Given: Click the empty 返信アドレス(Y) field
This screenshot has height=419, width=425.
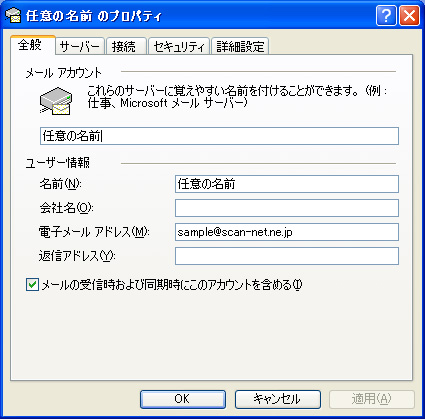Looking at the screenshot, I should [x=287, y=256].
